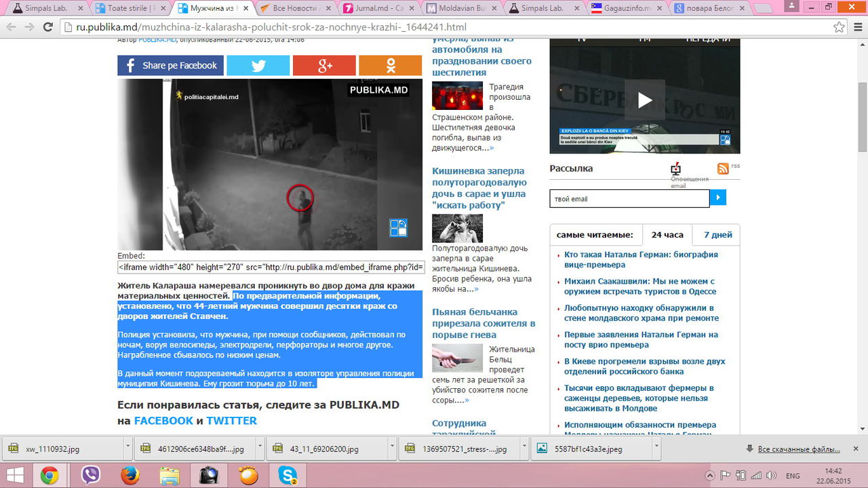
Task: Open 'Кишиневка заперла полуторагодовалую дочь' headline
Action: tap(479, 188)
